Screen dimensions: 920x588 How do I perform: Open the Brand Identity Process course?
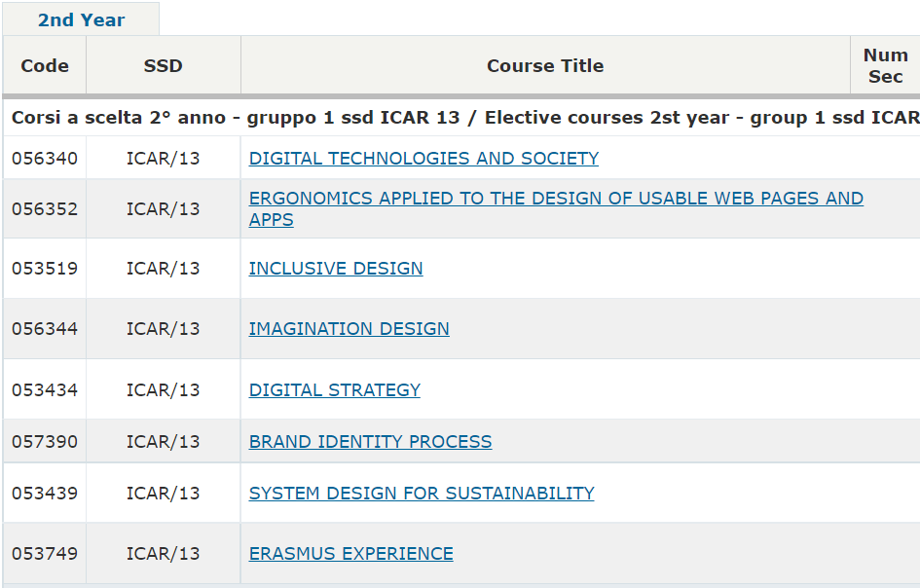[370, 441]
